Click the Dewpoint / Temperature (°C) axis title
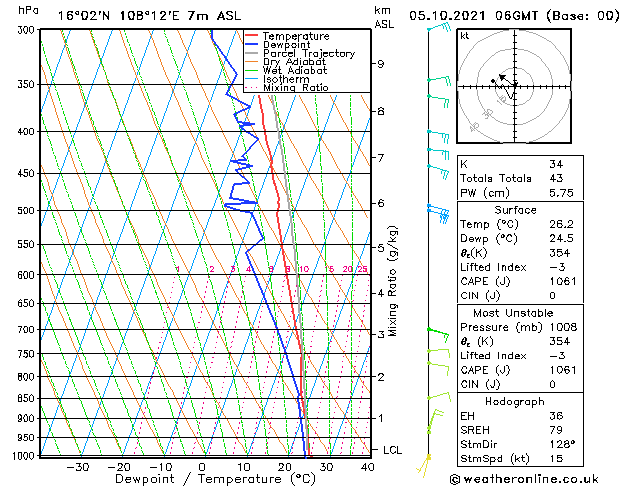629x486 pixels. [x=215, y=479]
